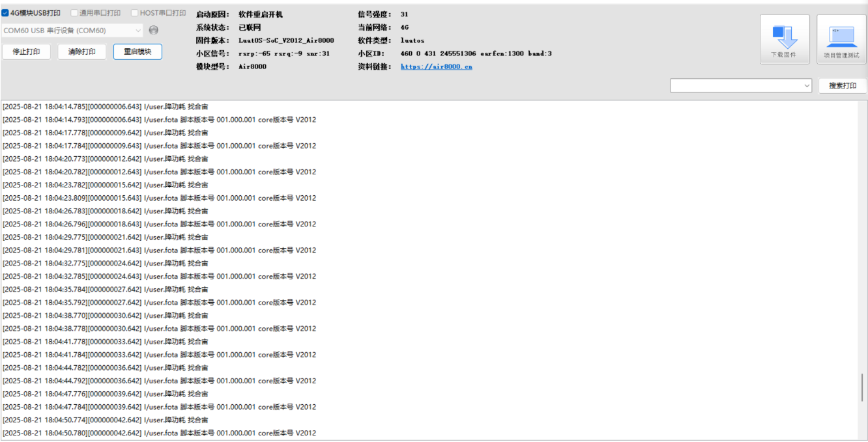Click the log panel vertical scrollbar thumb

tap(863, 387)
